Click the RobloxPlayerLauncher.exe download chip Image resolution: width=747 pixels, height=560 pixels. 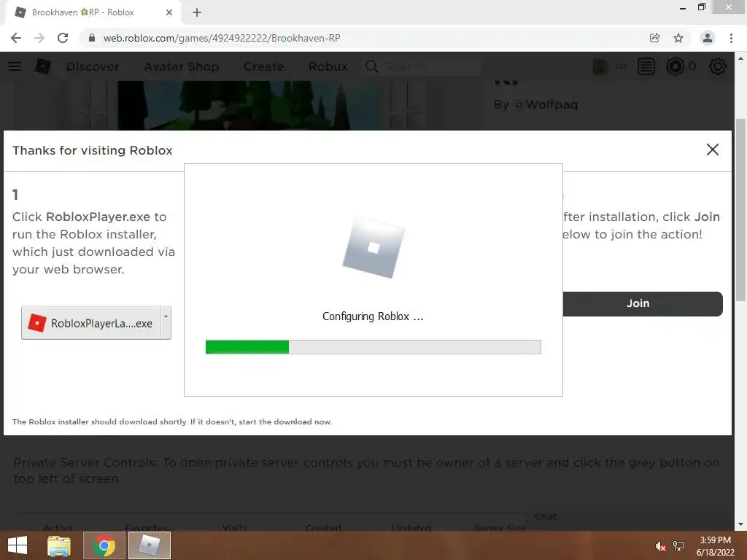tap(91, 323)
